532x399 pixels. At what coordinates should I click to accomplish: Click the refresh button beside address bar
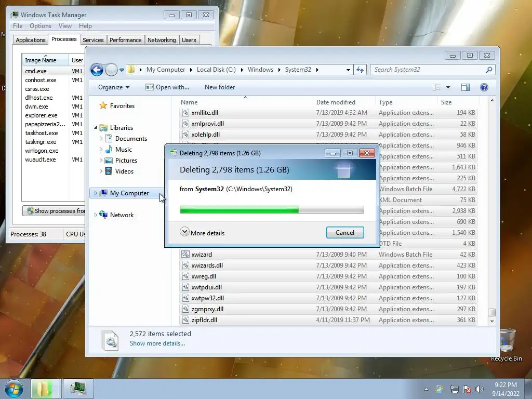coord(360,70)
